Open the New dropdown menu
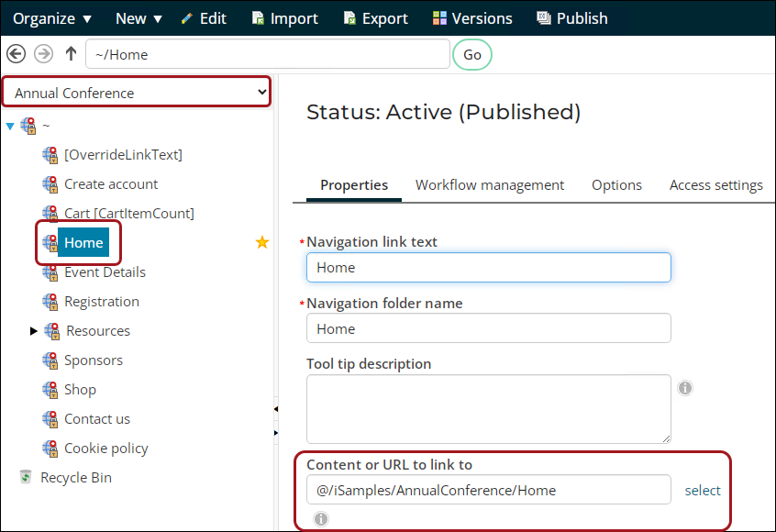This screenshot has height=532, width=776. 139,18
